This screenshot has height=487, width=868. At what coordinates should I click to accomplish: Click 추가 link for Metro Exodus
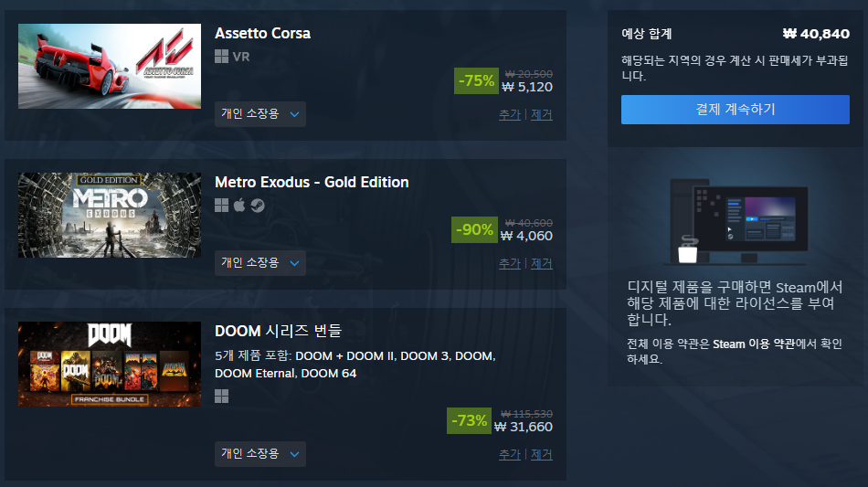(x=510, y=263)
